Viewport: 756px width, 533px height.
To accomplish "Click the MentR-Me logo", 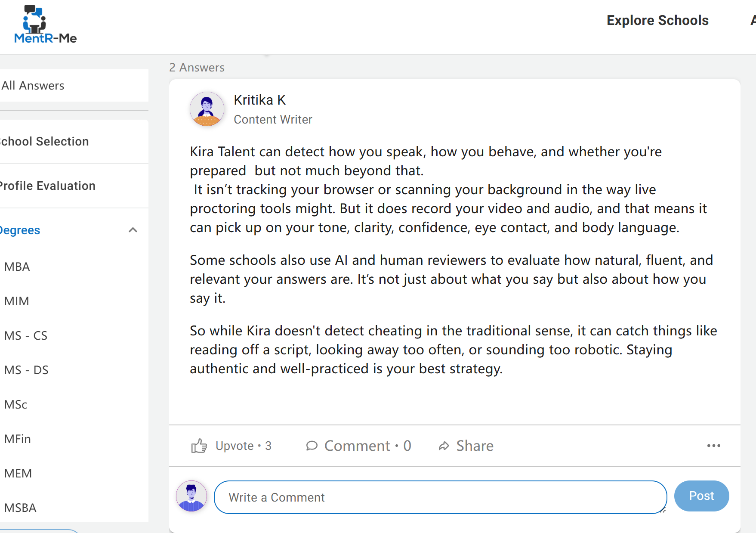I will (45, 24).
